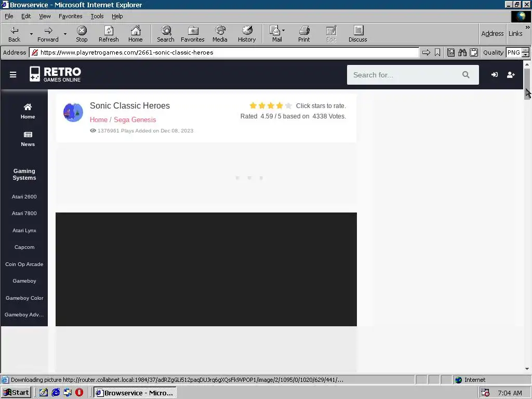Click the Retro Games Online logo
The image size is (532, 399).
click(55, 74)
